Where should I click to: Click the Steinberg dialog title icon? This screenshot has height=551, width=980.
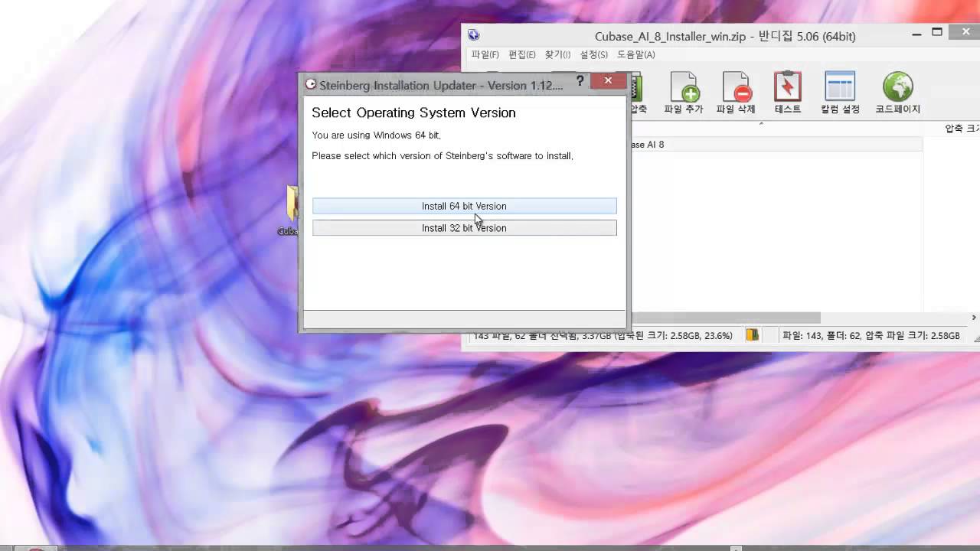[311, 84]
